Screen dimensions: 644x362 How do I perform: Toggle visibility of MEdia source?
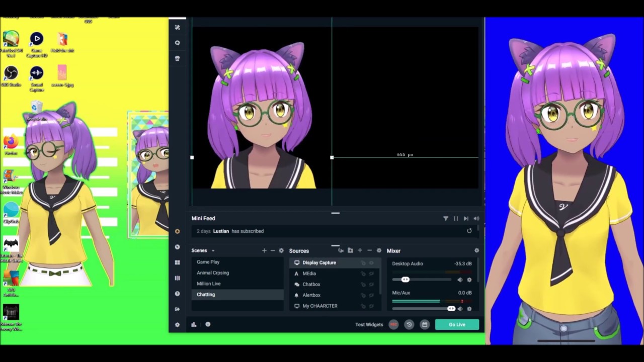371,274
